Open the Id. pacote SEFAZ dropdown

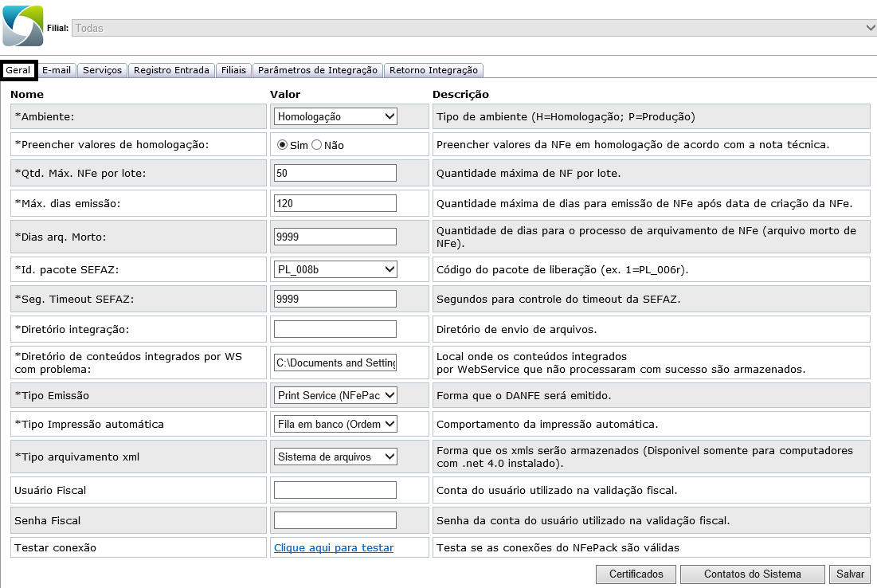[335, 269]
